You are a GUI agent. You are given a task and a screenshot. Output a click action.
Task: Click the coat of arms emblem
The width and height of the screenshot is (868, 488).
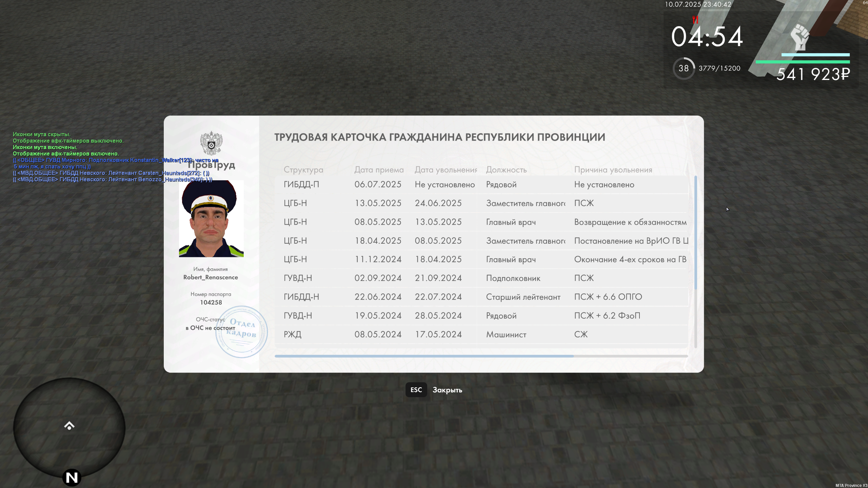coord(211,143)
